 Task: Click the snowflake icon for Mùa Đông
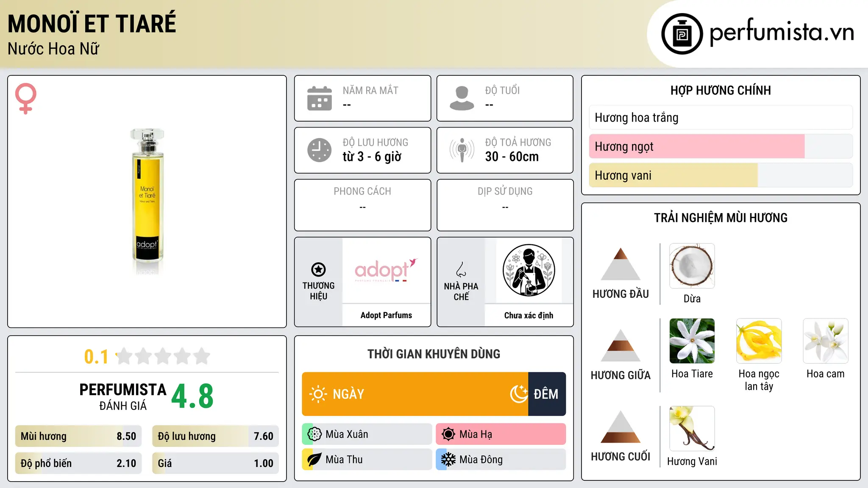tap(448, 460)
